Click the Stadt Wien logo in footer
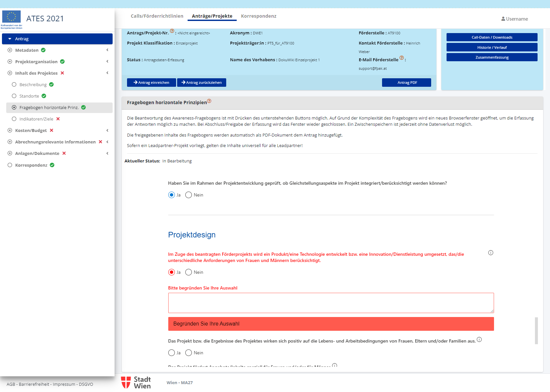This screenshot has width=550, height=392. point(136,383)
